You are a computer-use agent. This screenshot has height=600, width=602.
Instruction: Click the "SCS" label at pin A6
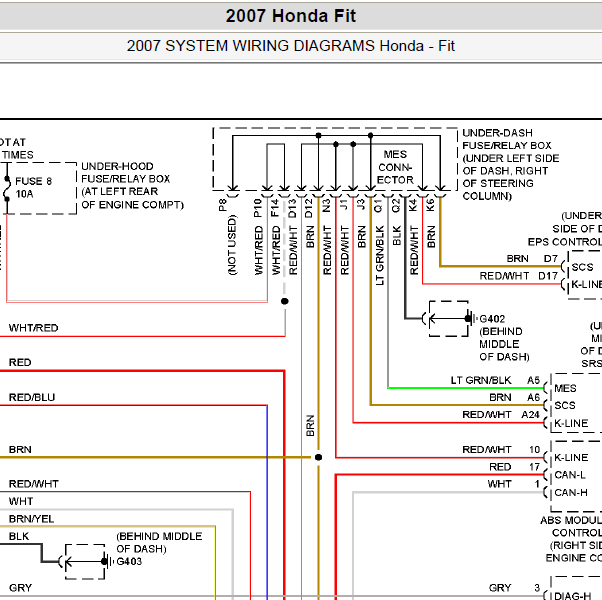565,406
